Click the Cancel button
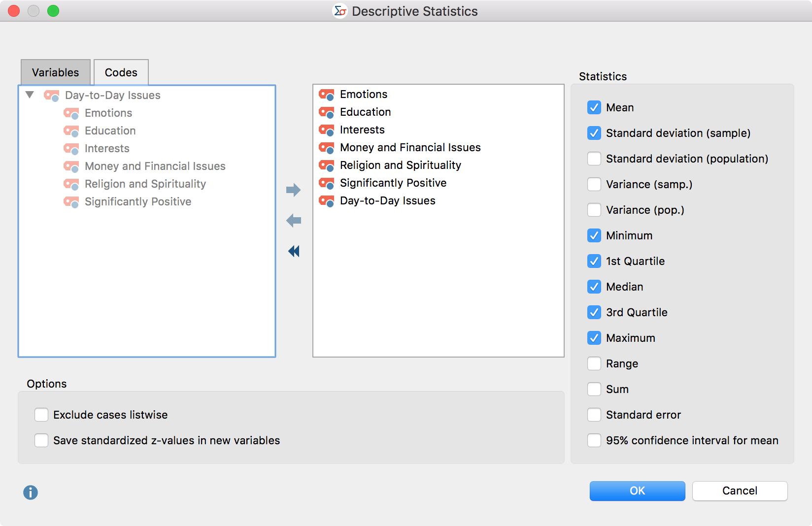The width and height of the screenshot is (812, 526). click(739, 491)
